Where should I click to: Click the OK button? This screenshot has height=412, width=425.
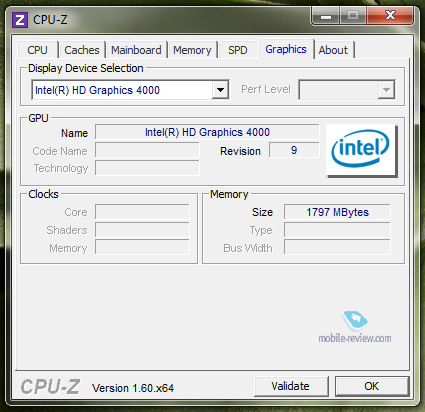click(372, 386)
